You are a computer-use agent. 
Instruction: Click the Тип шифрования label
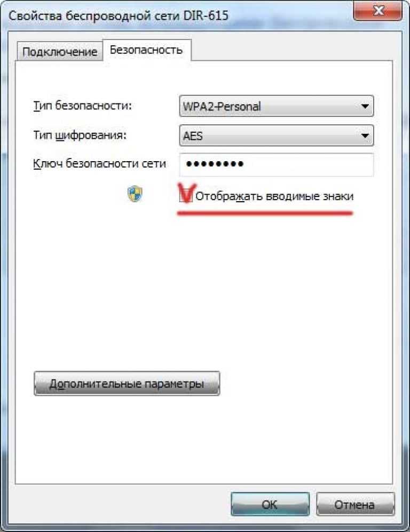[80, 136]
